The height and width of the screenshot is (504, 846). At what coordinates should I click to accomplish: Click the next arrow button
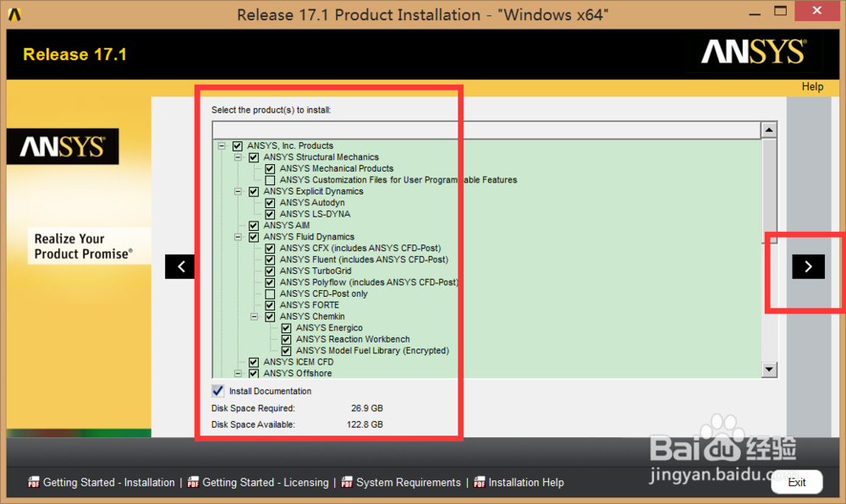(808, 266)
